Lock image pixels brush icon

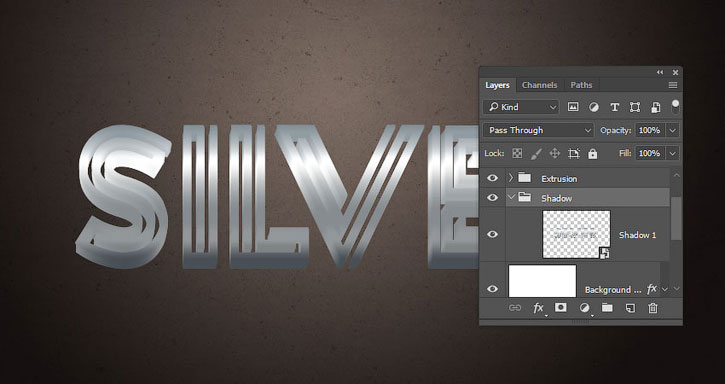536,154
